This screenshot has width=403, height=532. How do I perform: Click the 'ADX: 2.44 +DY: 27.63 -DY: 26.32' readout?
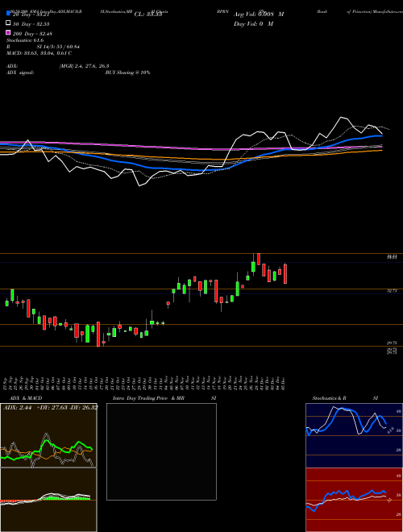coord(50,407)
